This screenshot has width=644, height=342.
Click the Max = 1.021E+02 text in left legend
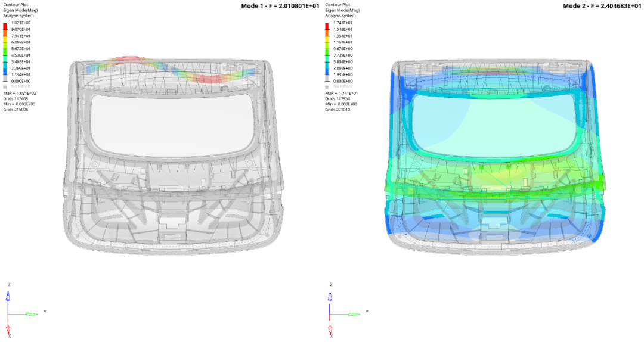(x=20, y=93)
